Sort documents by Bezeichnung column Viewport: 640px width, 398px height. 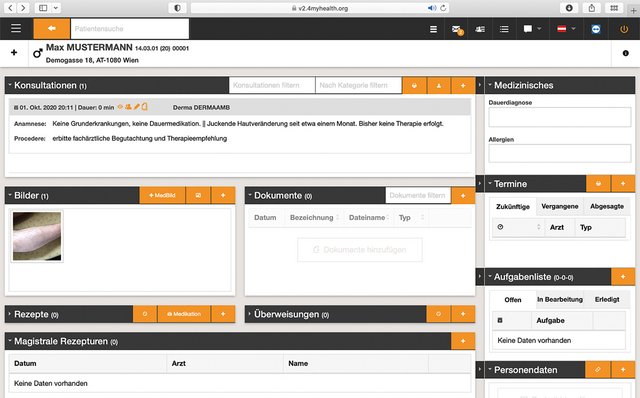point(314,218)
